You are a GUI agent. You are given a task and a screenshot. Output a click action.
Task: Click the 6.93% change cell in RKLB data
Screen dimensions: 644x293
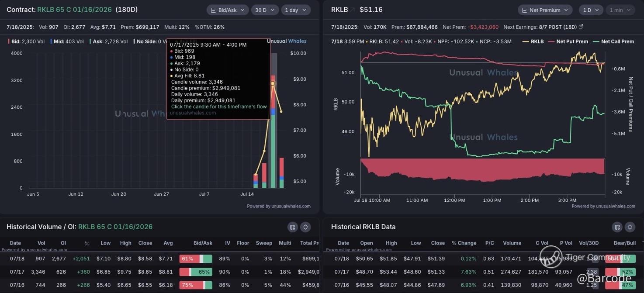[468, 285]
